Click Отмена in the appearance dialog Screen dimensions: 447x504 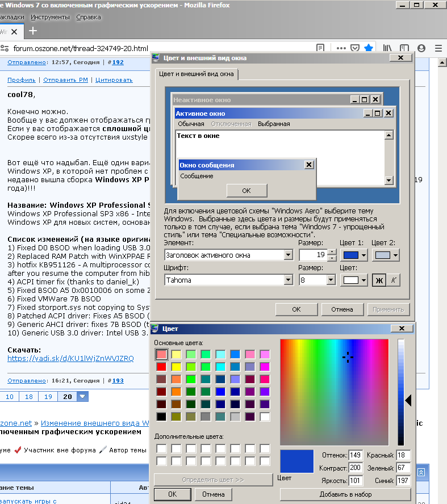point(342,309)
